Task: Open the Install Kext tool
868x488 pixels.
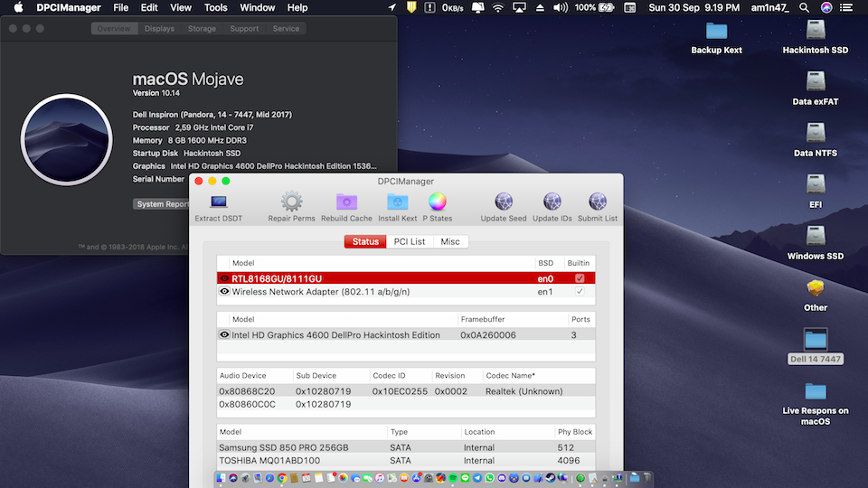Action: [397, 202]
